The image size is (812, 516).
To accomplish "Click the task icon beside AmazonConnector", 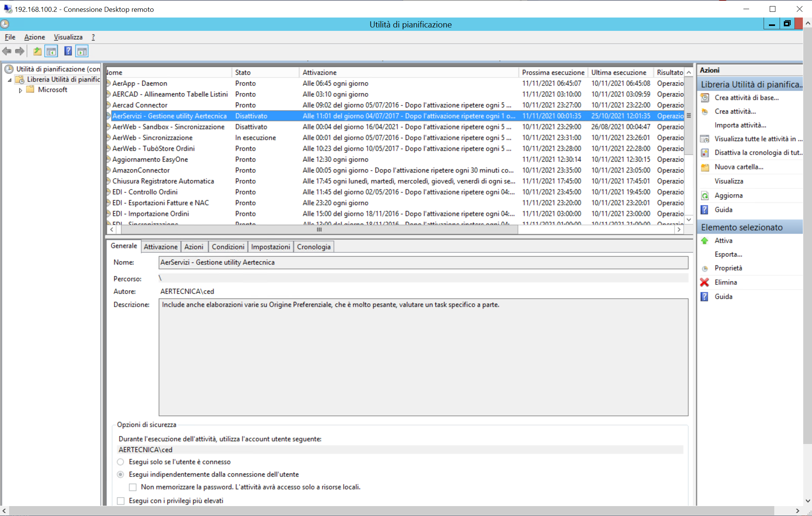I will (x=109, y=170).
